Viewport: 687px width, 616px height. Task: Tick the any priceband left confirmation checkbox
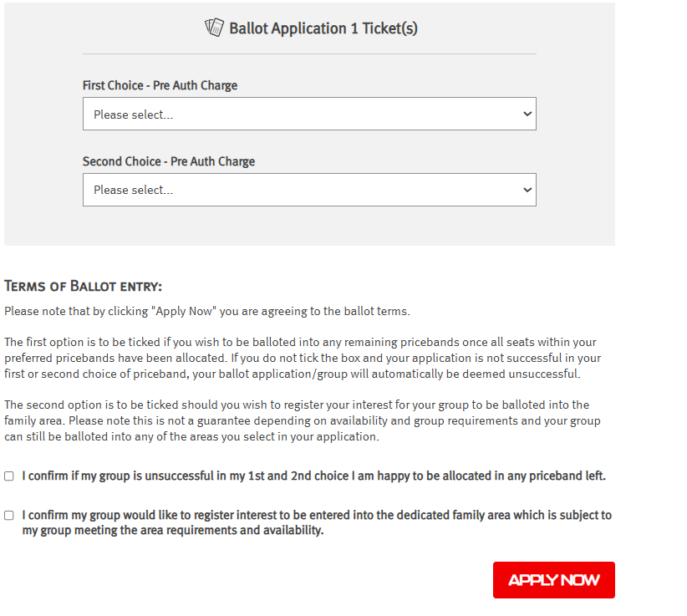[8, 476]
